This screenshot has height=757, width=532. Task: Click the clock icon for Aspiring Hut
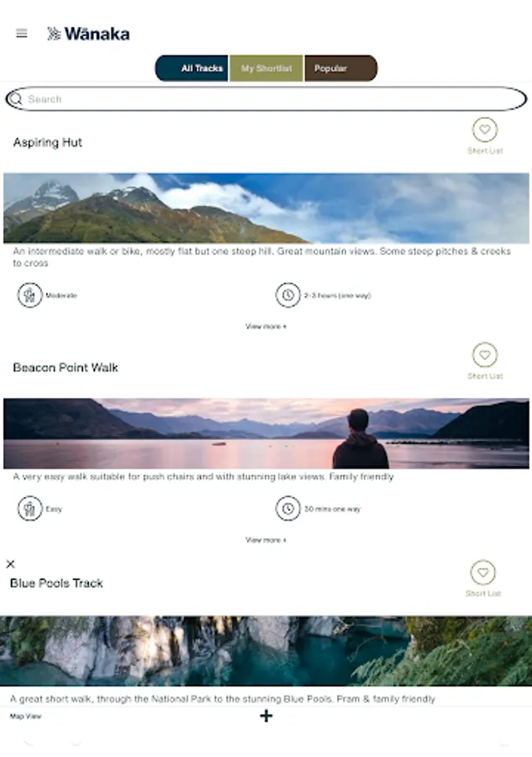point(288,295)
